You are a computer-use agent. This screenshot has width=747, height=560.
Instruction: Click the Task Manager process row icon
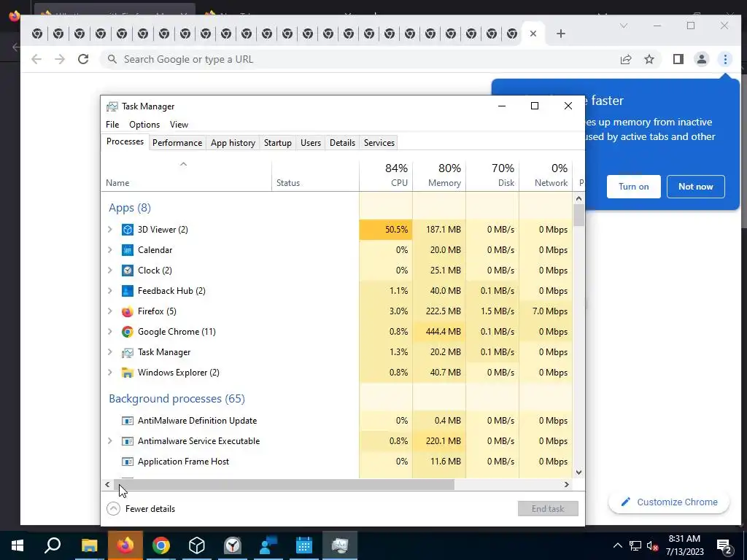[127, 352]
